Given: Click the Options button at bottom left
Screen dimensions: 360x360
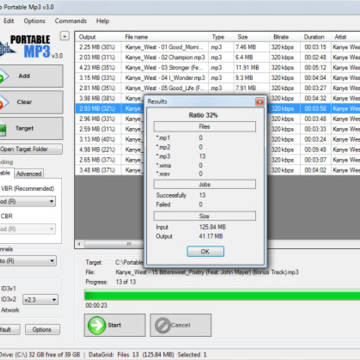Looking at the screenshot, I should 42,329.
